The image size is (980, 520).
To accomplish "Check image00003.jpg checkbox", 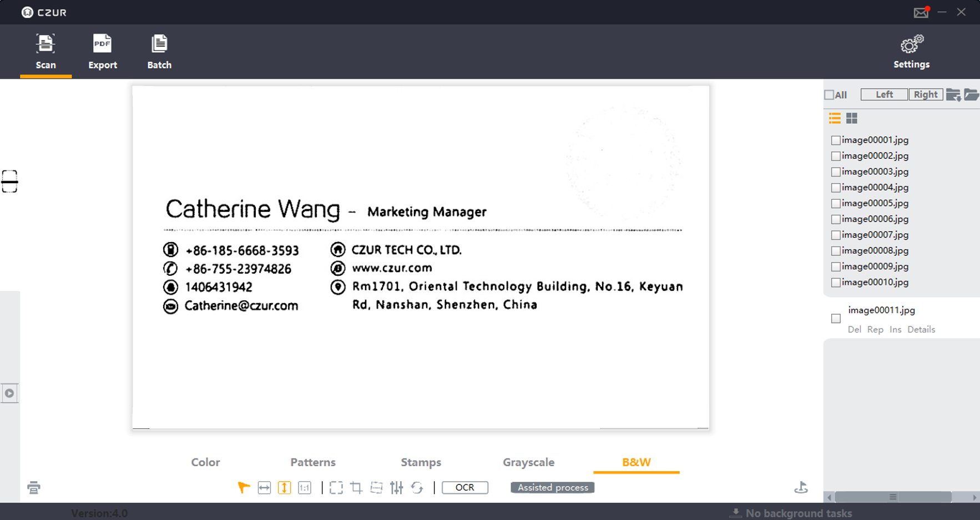I will [x=836, y=172].
